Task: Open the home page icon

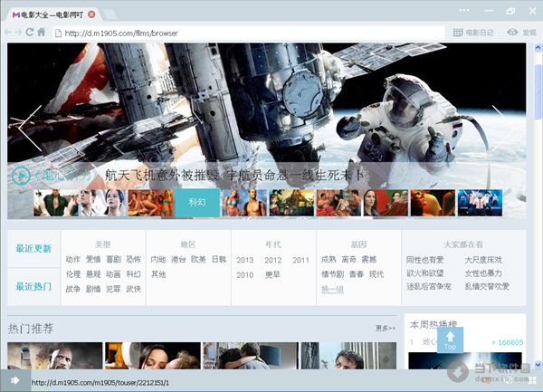Action: pyautogui.click(x=42, y=33)
